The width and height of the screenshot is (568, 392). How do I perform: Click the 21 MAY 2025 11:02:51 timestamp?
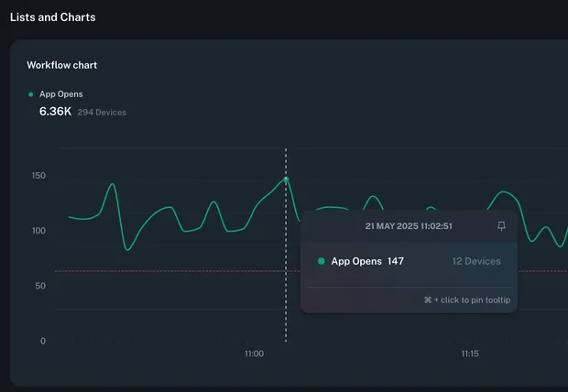pos(409,226)
